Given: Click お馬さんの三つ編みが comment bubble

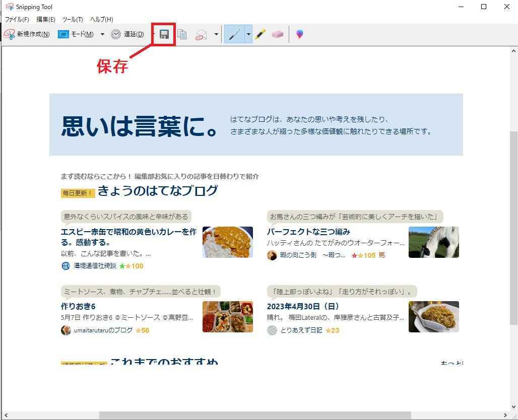Looking at the screenshot, I should point(355,217).
